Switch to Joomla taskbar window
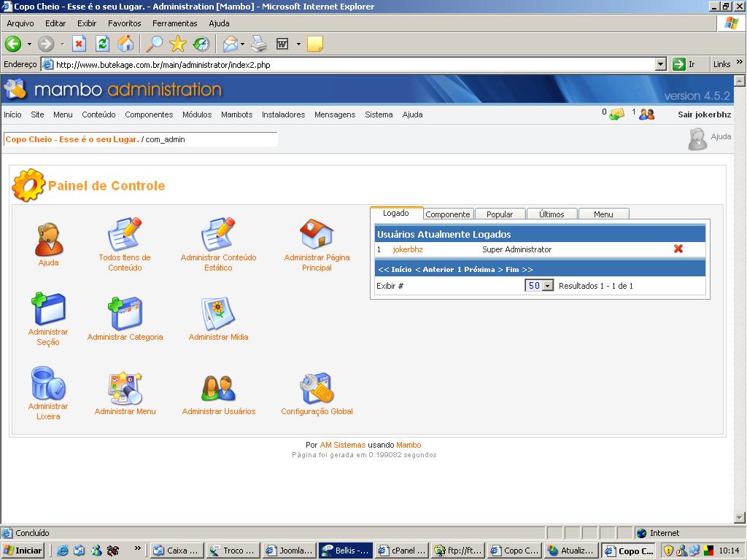This screenshot has height=560, width=747. click(289, 551)
